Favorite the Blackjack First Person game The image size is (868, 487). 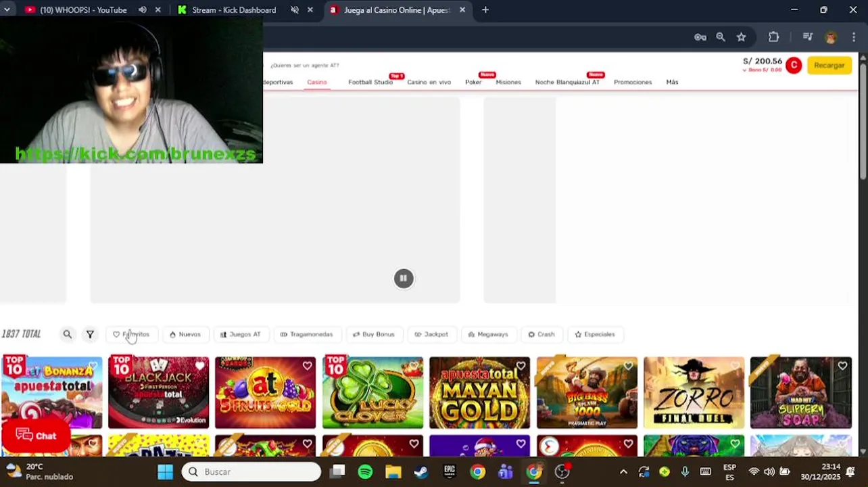pos(200,366)
